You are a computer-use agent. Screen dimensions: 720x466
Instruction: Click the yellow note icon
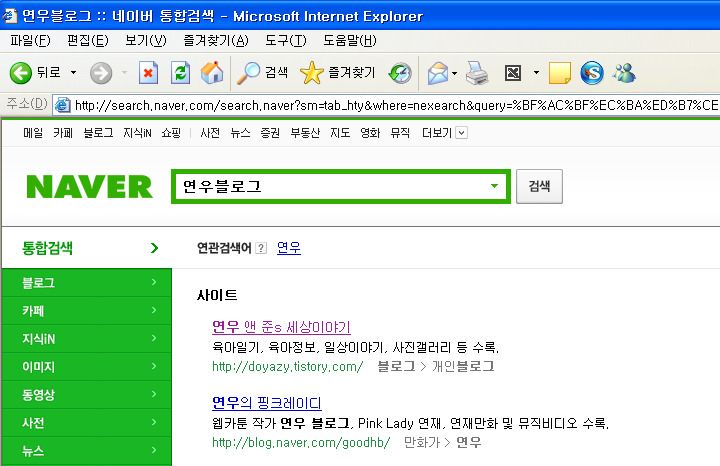(560, 73)
